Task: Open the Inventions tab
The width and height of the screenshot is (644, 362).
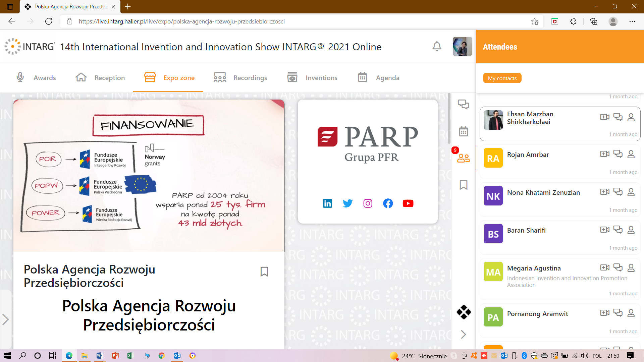Action: click(x=312, y=78)
